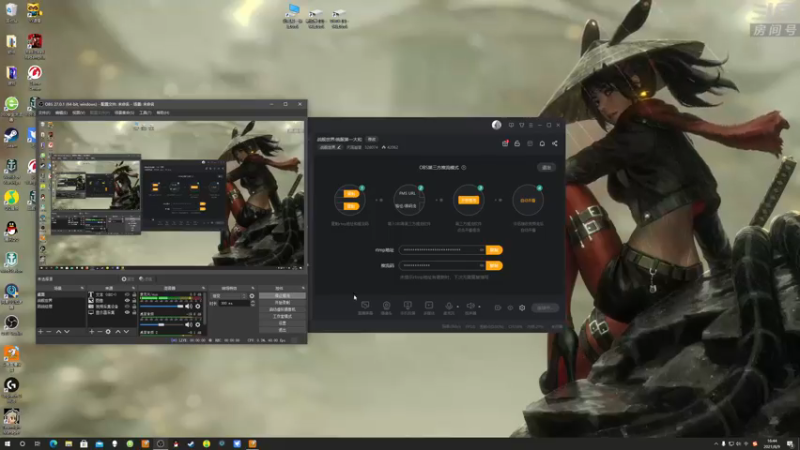Move the selected OBS source up
The image size is (800, 450).
118,332
